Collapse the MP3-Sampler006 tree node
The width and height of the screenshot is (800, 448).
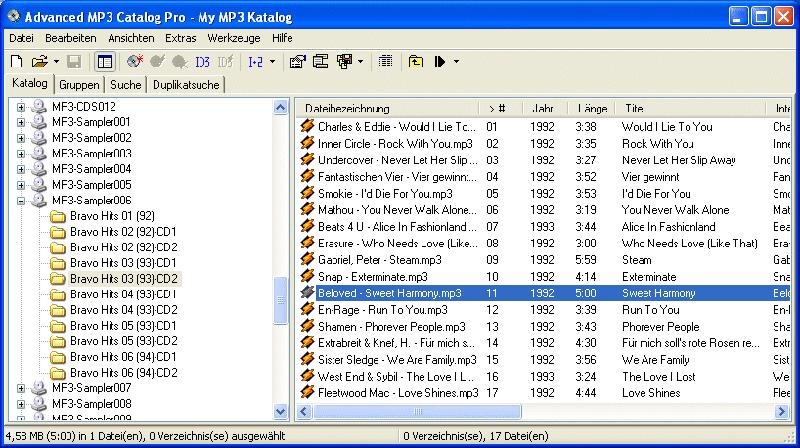click(x=21, y=201)
